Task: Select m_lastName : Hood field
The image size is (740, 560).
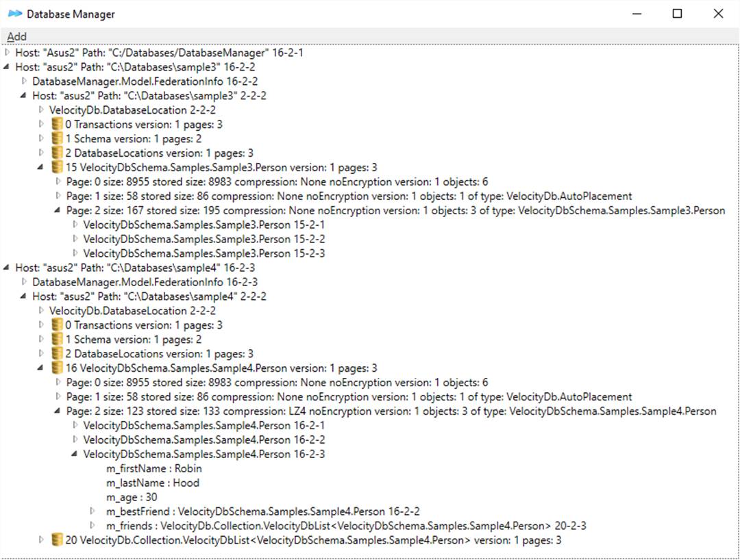Action: [152, 483]
